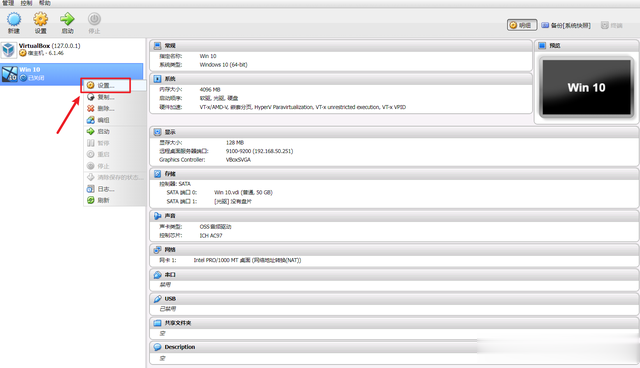Click the 128 MB video memory value
This screenshot has width=640, height=368.
pos(235,143)
